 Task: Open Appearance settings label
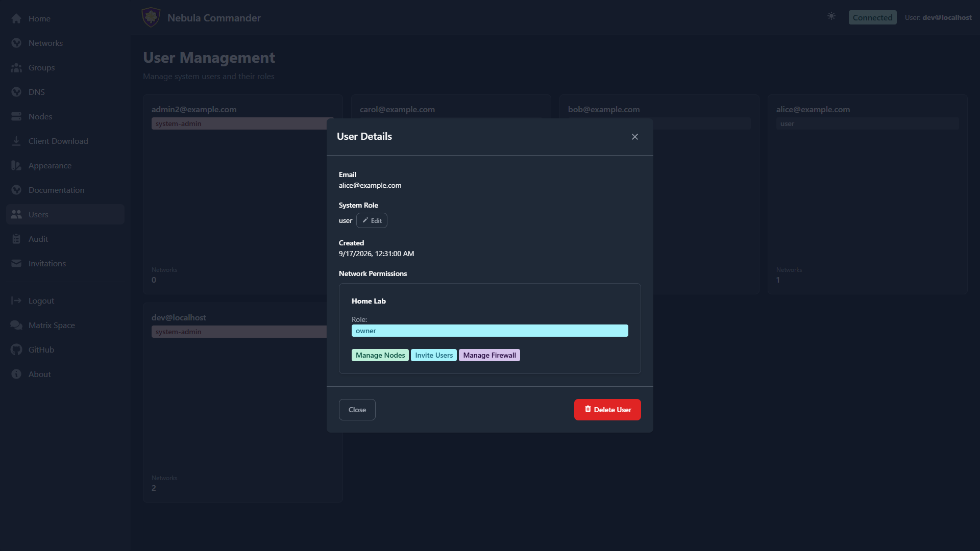click(50, 165)
